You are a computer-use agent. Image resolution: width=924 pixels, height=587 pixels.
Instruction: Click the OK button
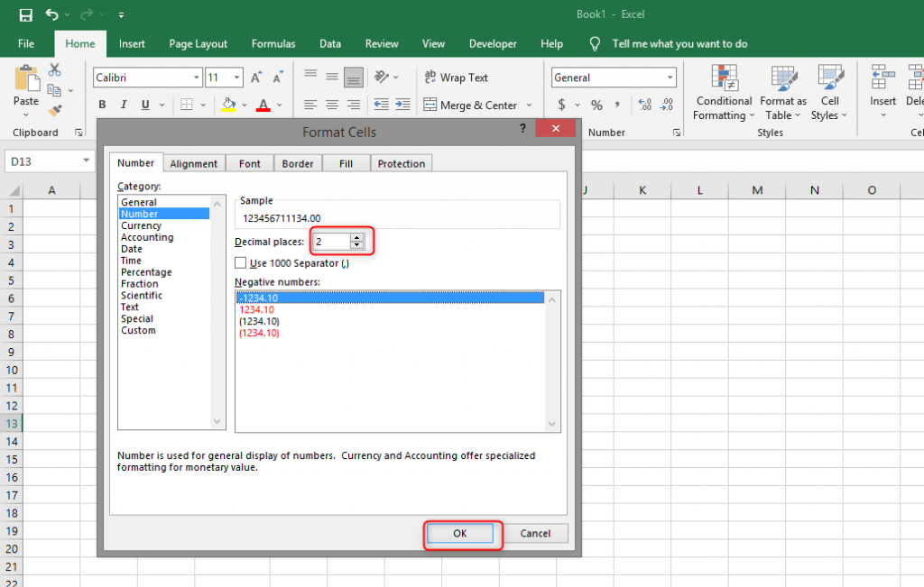click(x=462, y=533)
